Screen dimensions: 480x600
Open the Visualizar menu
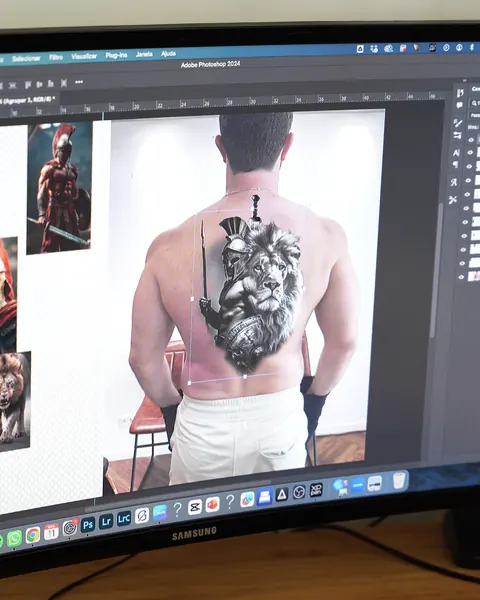(84, 56)
